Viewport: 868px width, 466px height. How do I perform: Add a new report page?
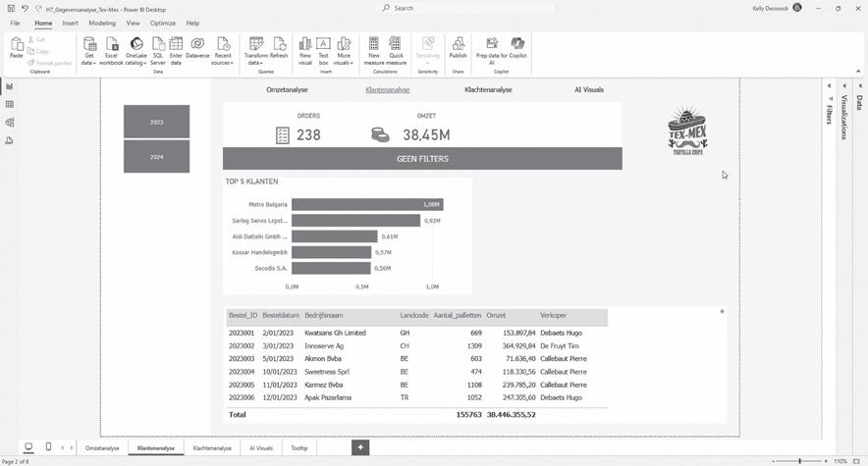click(360, 447)
